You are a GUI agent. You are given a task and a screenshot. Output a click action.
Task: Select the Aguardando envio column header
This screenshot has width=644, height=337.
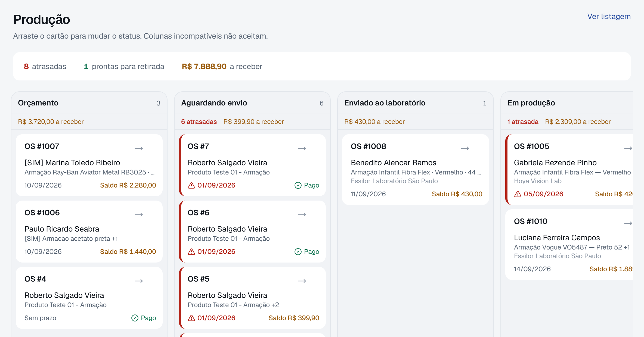[252, 103]
